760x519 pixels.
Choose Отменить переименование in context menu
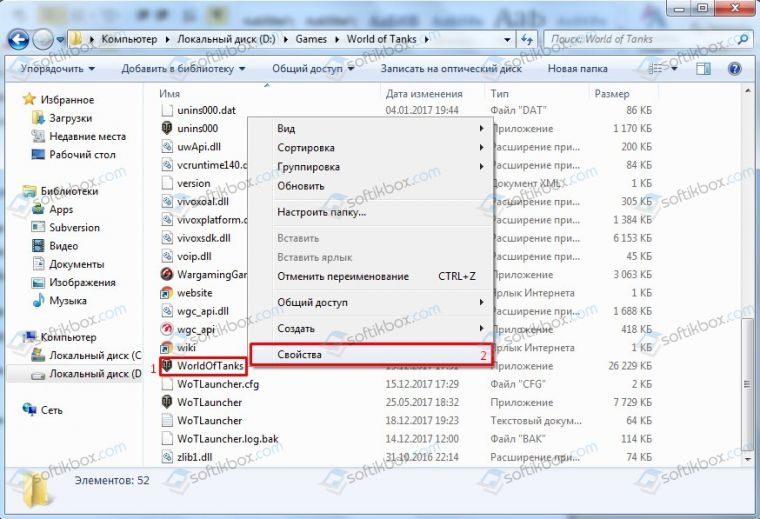click(371, 277)
